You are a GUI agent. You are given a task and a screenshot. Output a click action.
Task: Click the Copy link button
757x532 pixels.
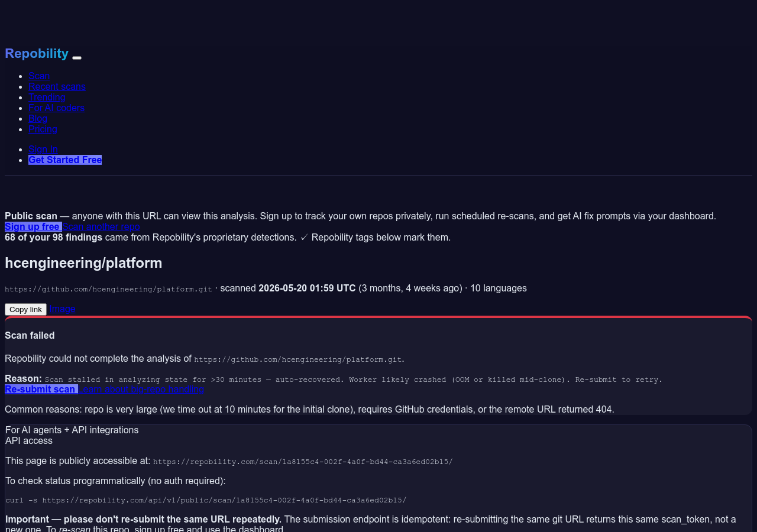(x=25, y=309)
